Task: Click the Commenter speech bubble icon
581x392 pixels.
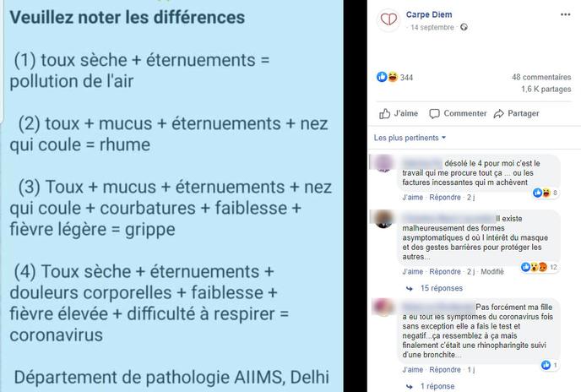Action: point(434,114)
